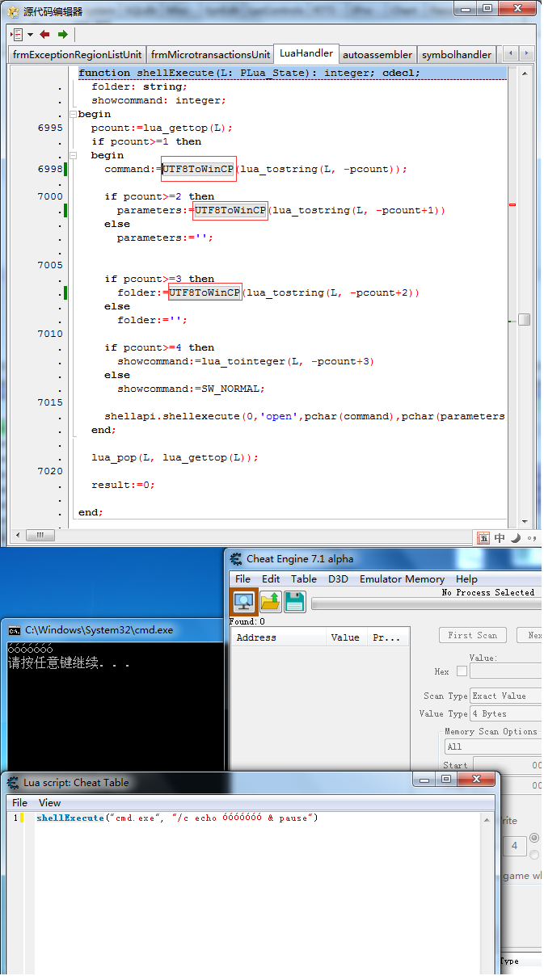Toggle the Hex checkbox

pos(462,671)
